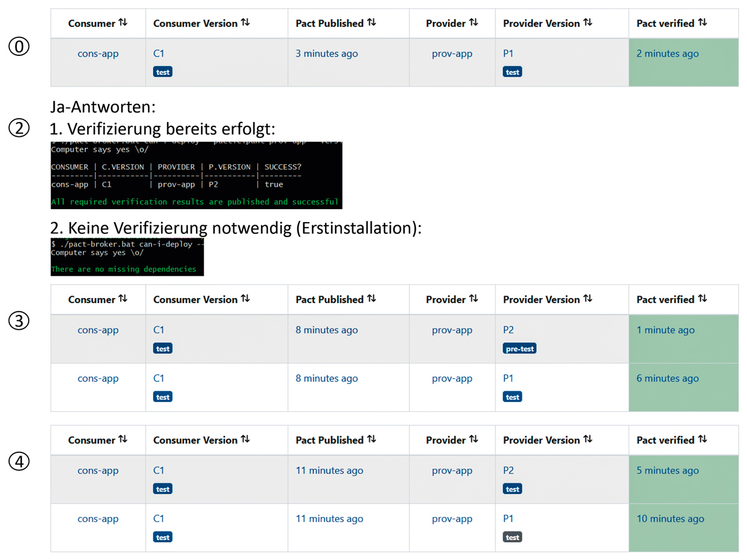Open the '3 minutes ago' pact link
The height and width of the screenshot is (560, 747).
click(x=326, y=54)
